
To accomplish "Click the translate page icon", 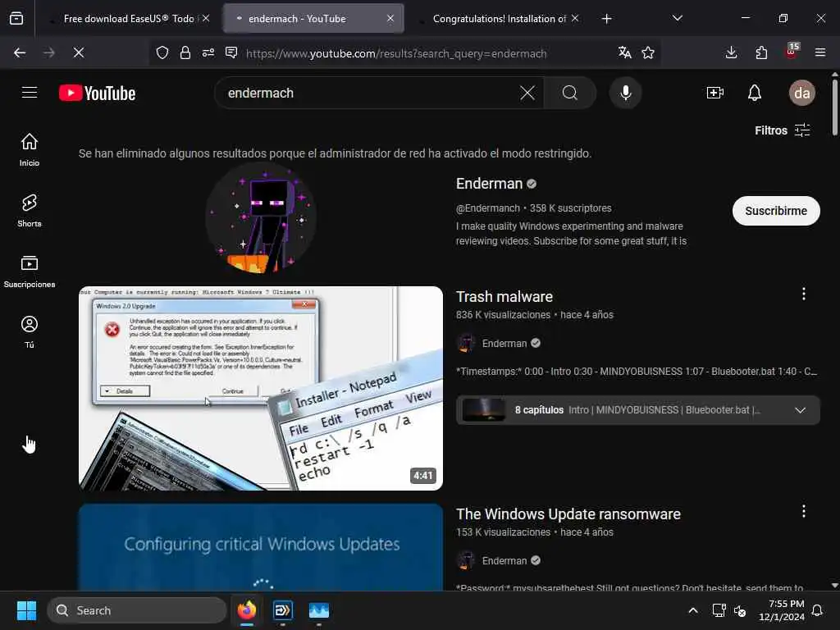I will tap(624, 52).
